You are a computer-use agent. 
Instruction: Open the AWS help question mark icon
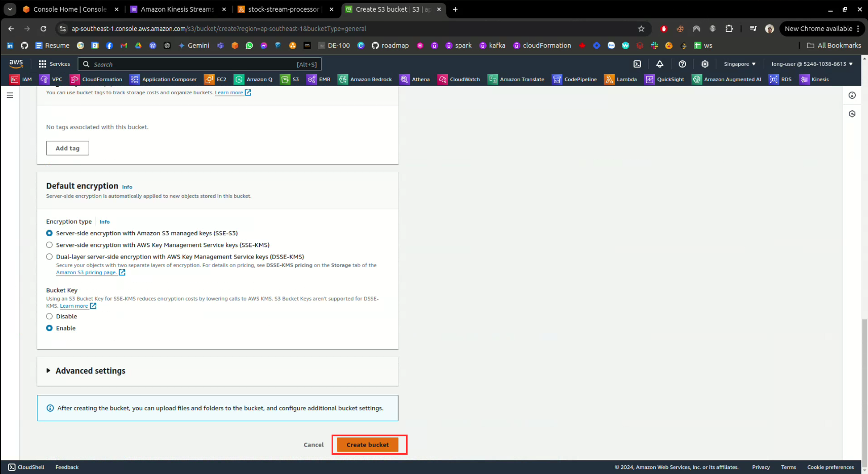682,64
